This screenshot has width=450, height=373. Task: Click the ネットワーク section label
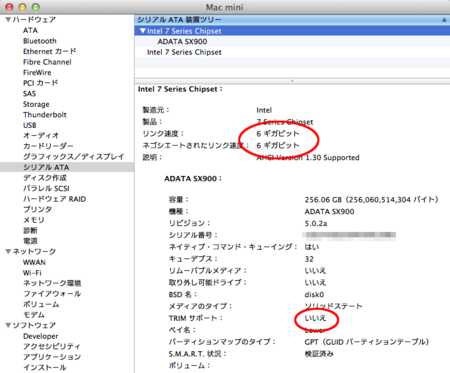(x=34, y=252)
